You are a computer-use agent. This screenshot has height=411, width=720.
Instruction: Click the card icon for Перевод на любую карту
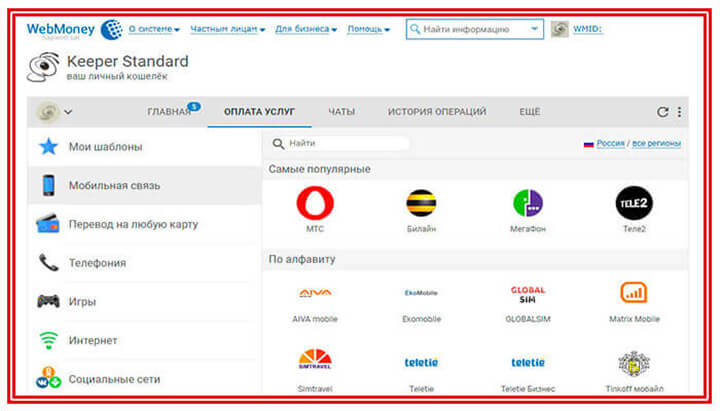coord(48,224)
